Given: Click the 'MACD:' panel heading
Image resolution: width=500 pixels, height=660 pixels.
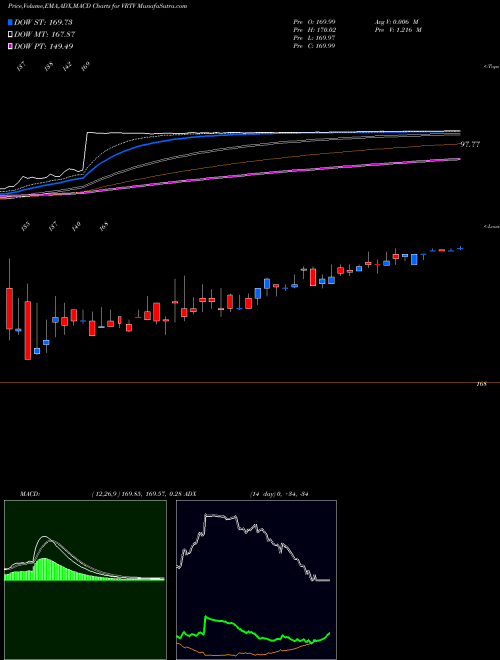Looking at the screenshot, I should pyautogui.click(x=30, y=494).
